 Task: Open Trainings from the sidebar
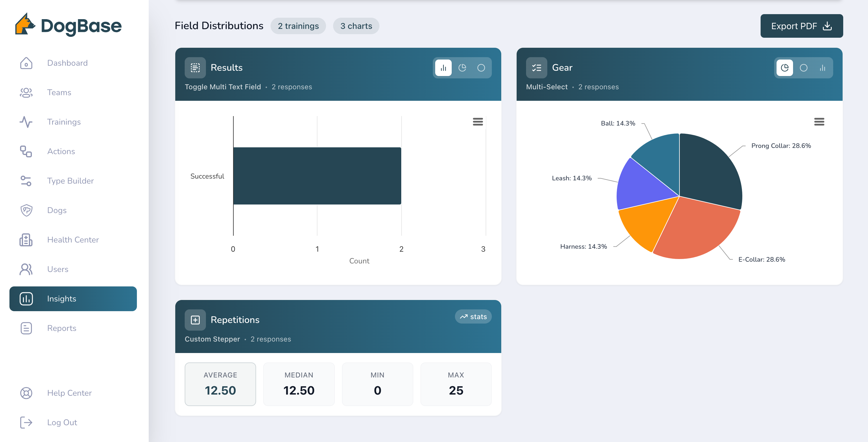pyautogui.click(x=64, y=122)
